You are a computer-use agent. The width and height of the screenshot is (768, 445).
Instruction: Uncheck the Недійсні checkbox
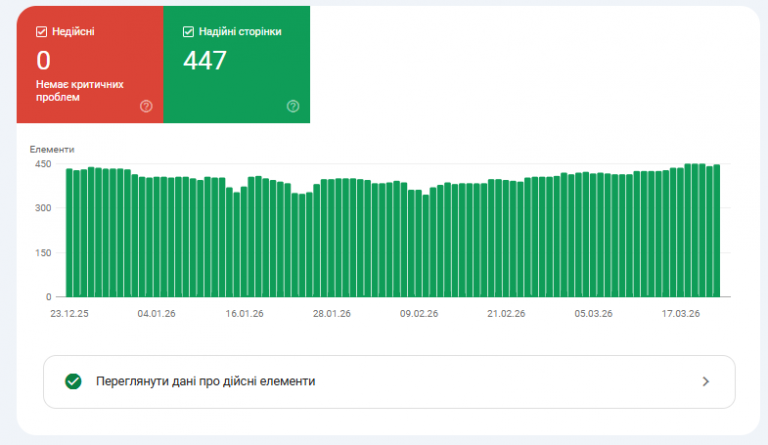click(x=41, y=32)
